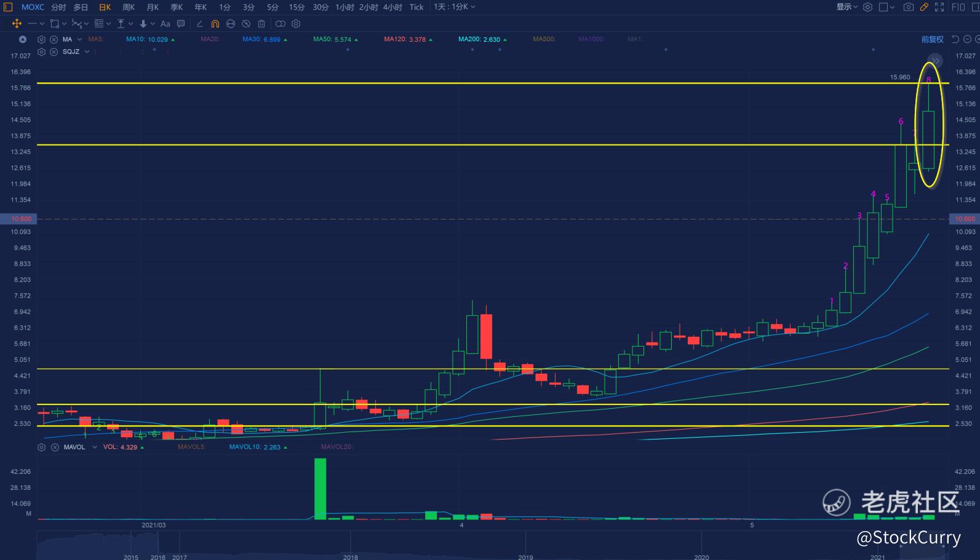Remove the SQJZ indicator
This screenshot has width=980, height=560.
pos(54,52)
